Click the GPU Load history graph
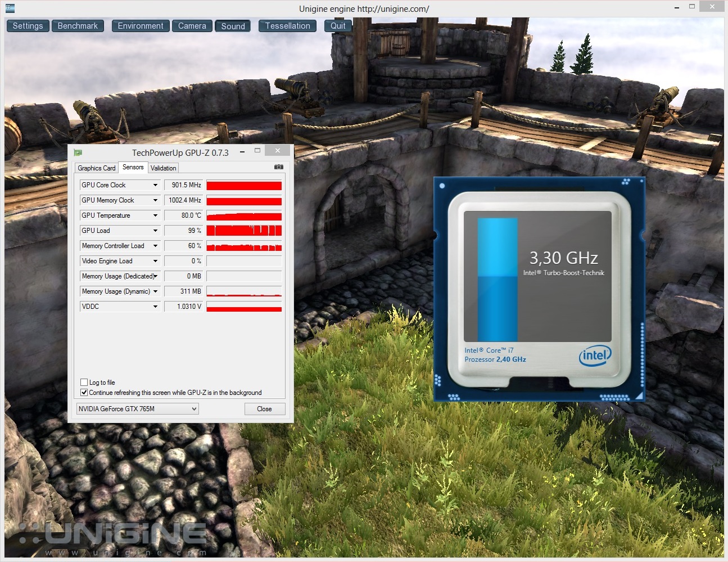The width and height of the screenshot is (728, 562). [244, 231]
